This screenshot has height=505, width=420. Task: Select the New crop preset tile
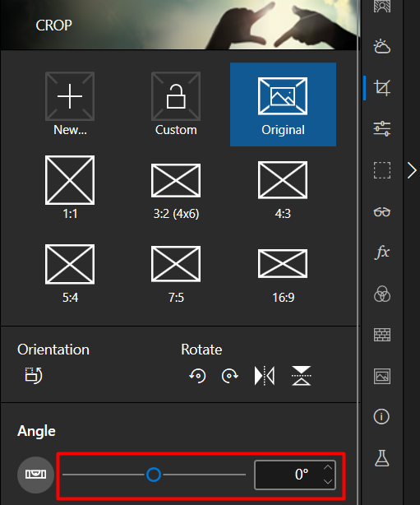tap(70, 104)
